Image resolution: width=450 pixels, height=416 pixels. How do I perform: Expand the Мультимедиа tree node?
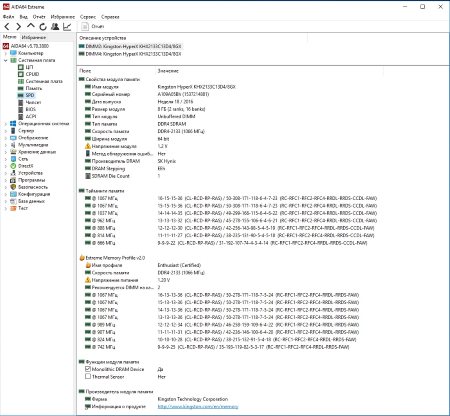coord(6,145)
